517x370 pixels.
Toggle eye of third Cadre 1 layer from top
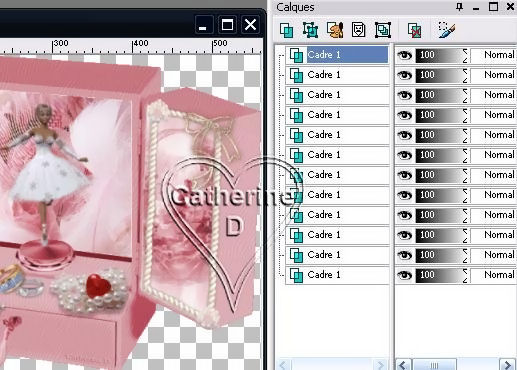click(405, 95)
